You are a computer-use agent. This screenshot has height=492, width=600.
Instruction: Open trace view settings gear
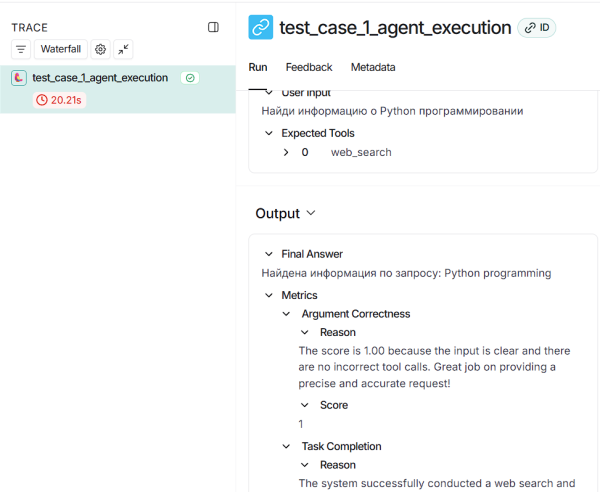pyautogui.click(x=100, y=49)
